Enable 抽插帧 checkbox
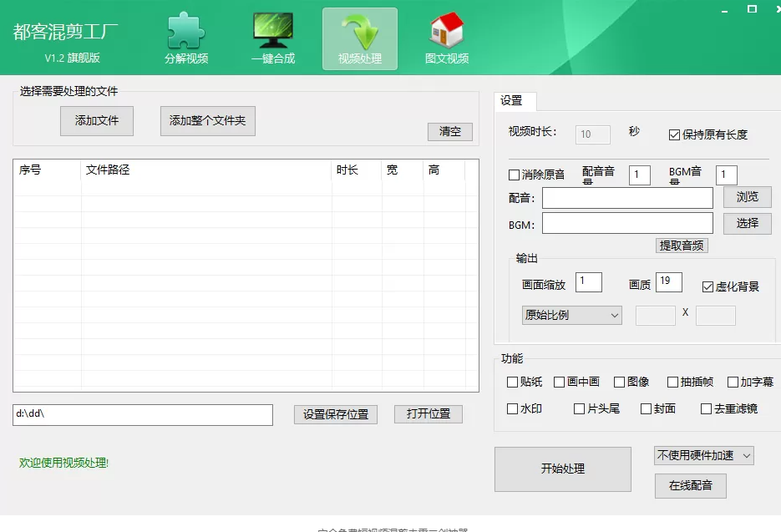This screenshot has width=781, height=532. 672,382
